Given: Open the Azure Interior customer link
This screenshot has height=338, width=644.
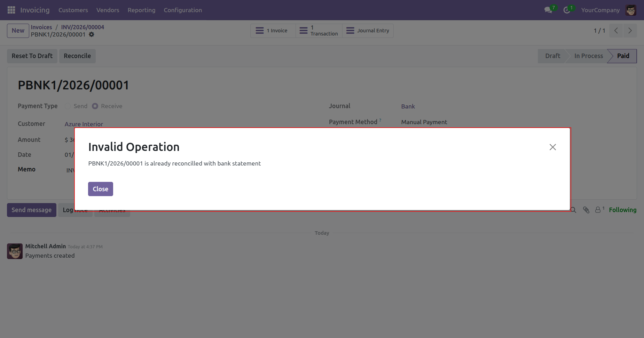Looking at the screenshot, I should click(84, 124).
